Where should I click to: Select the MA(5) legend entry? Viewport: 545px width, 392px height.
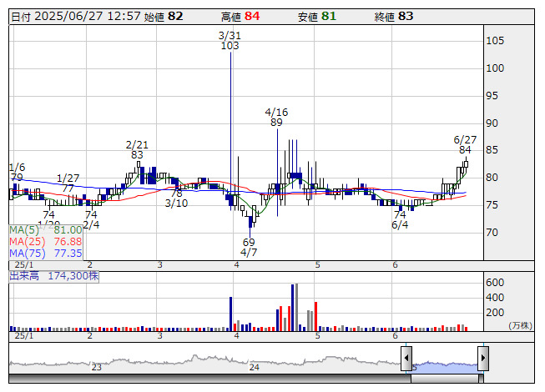tap(46, 229)
